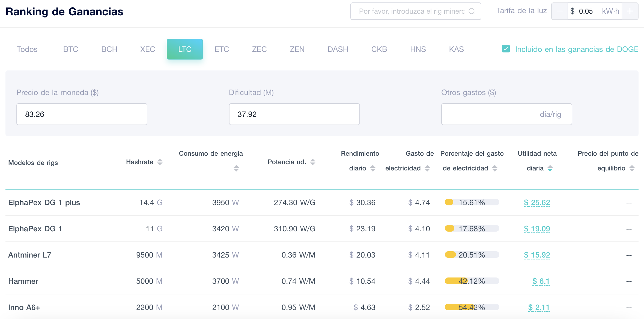
Task: Edit coin price field showing 83.26
Action: point(82,114)
